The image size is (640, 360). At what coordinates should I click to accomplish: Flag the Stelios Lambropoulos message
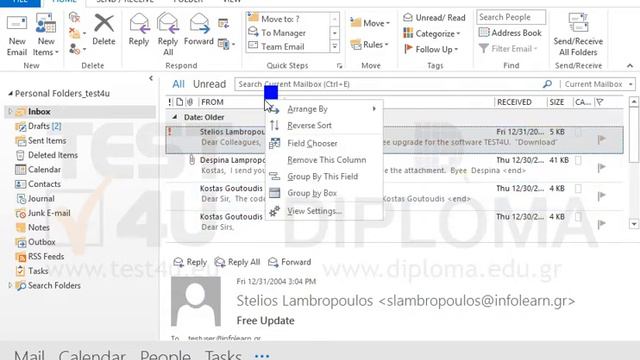pyautogui.click(x=601, y=140)
